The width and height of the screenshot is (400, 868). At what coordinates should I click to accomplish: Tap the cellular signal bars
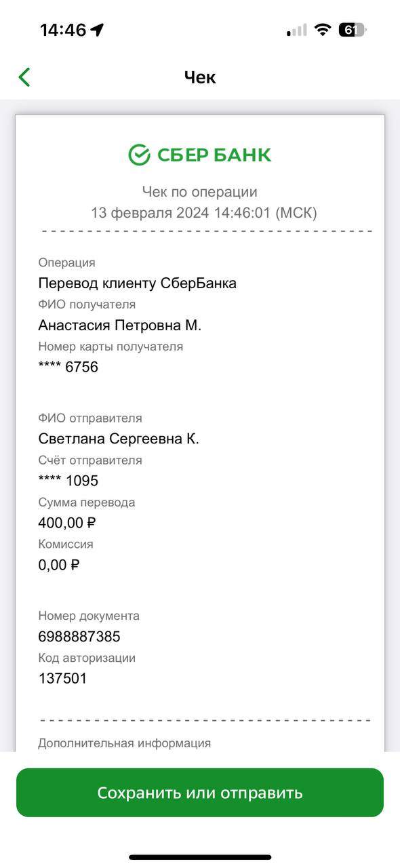[x=296, y=30]
